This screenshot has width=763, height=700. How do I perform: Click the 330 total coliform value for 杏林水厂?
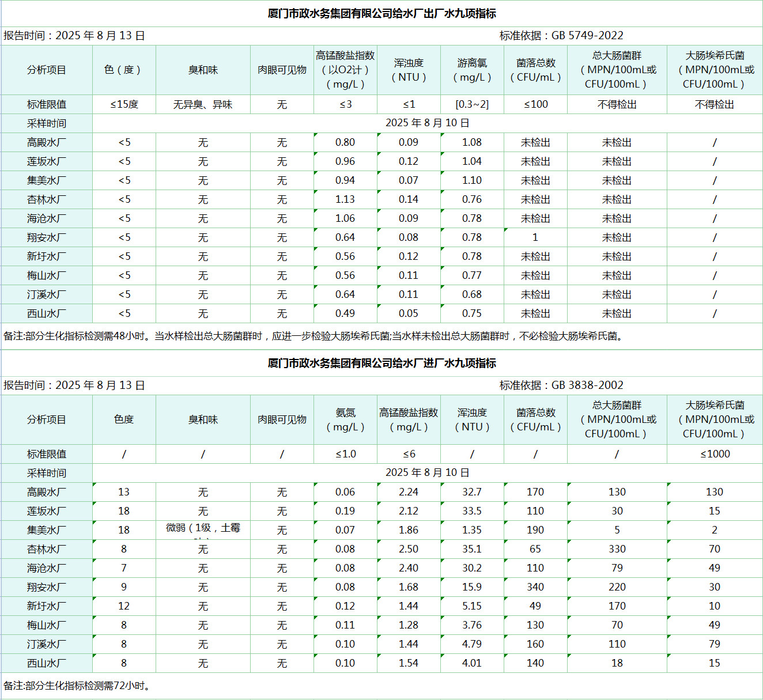tap(617, 549)
